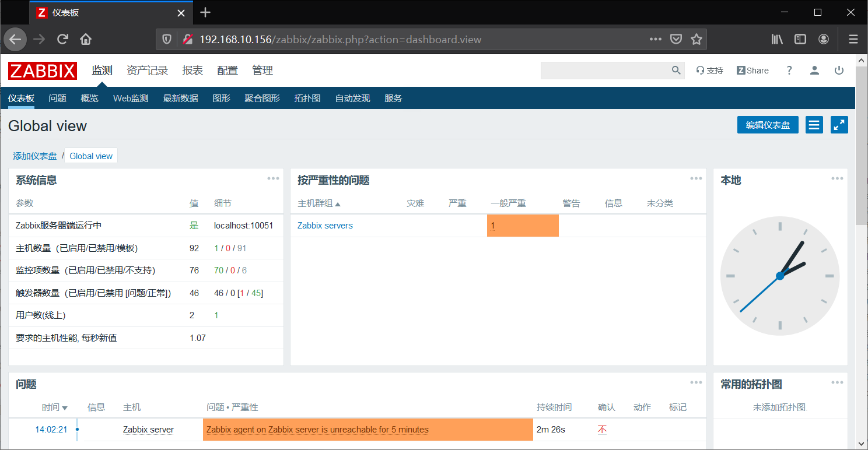Click problem time 14:02:21 link

[x=51, y=430]
